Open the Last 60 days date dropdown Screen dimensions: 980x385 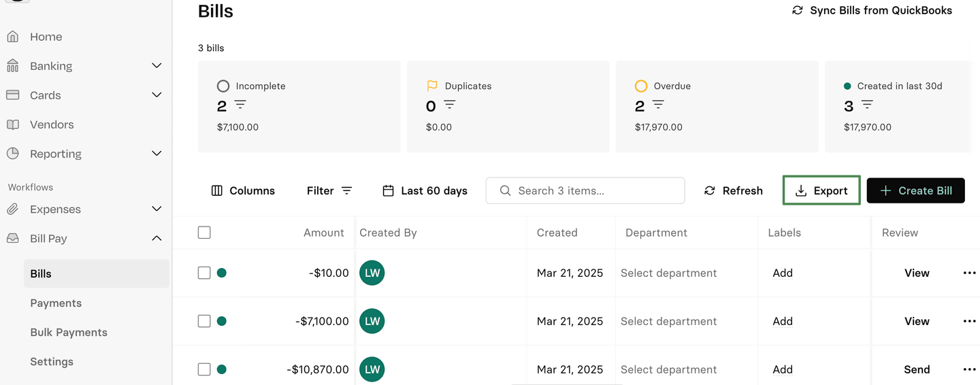click(x=425, y=190)
